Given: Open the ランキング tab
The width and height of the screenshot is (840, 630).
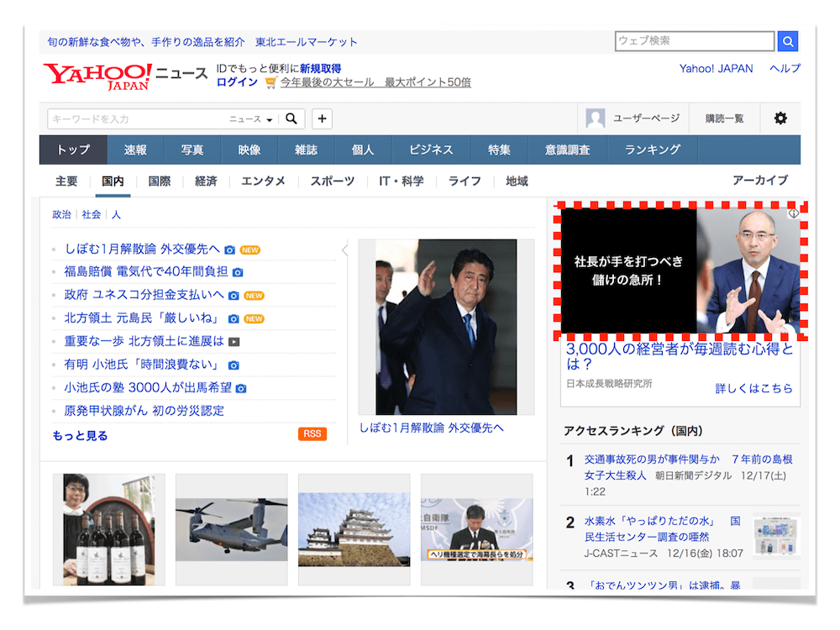Looking at the screenshot, I should pos(654,149).
